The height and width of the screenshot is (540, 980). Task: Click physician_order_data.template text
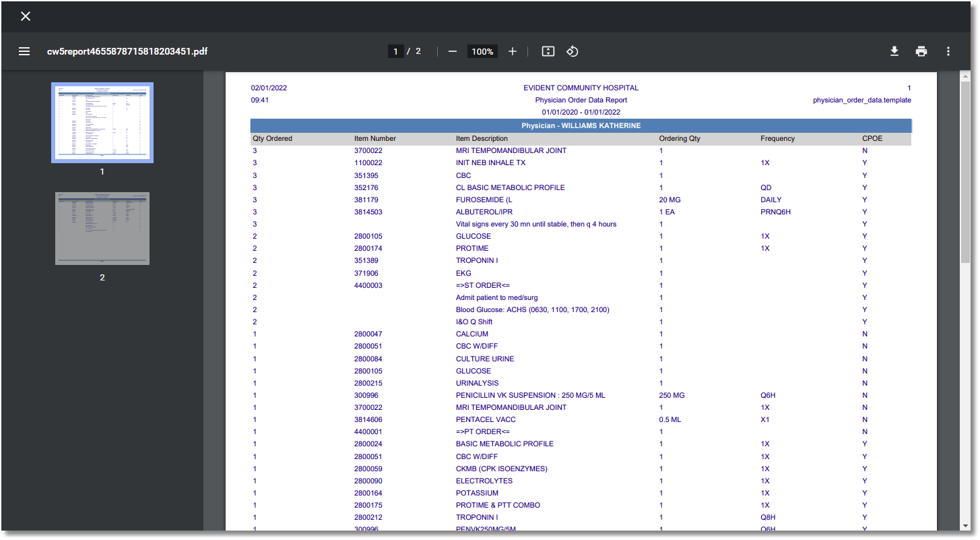click(x=862, y=100)
